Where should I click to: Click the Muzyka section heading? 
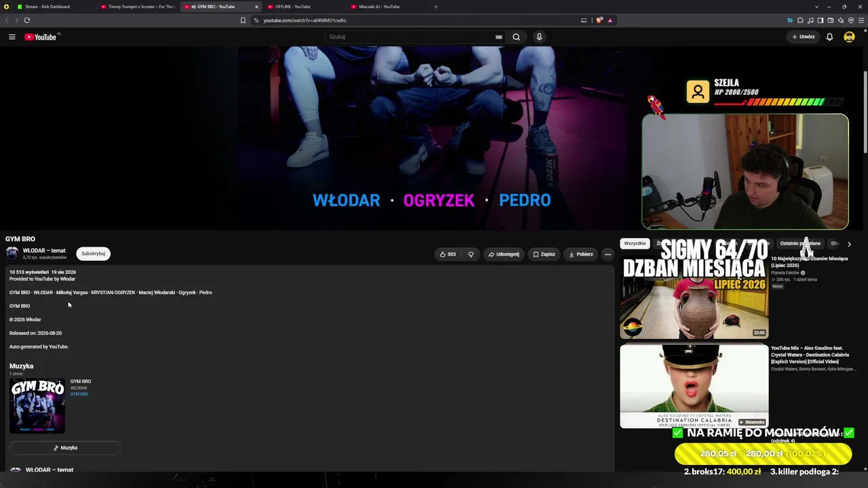coord(21,366)
